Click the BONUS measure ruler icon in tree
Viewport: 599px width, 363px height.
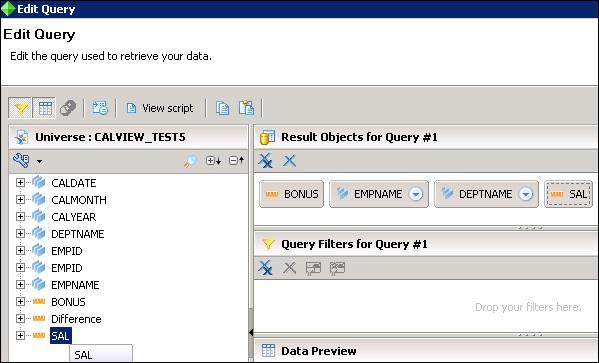pos(39,301)
